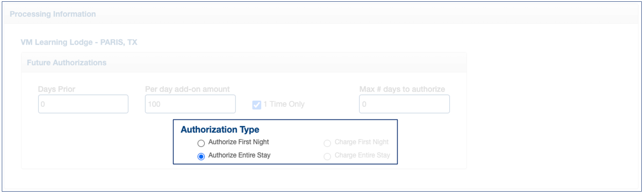Click the VM Learning Lodge - PARIS, TX title
644x193 pixels.
click(79, 43)
